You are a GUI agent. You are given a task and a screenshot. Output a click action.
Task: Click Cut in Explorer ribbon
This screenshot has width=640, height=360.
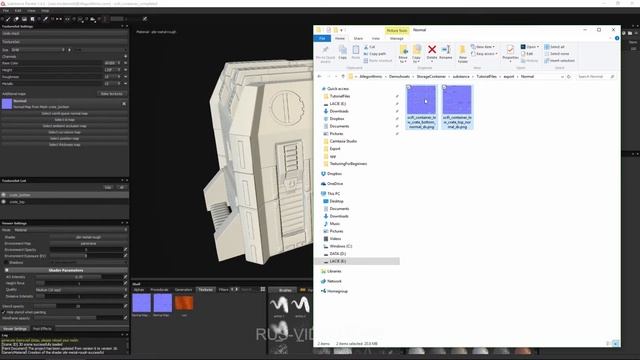[369, 47]
